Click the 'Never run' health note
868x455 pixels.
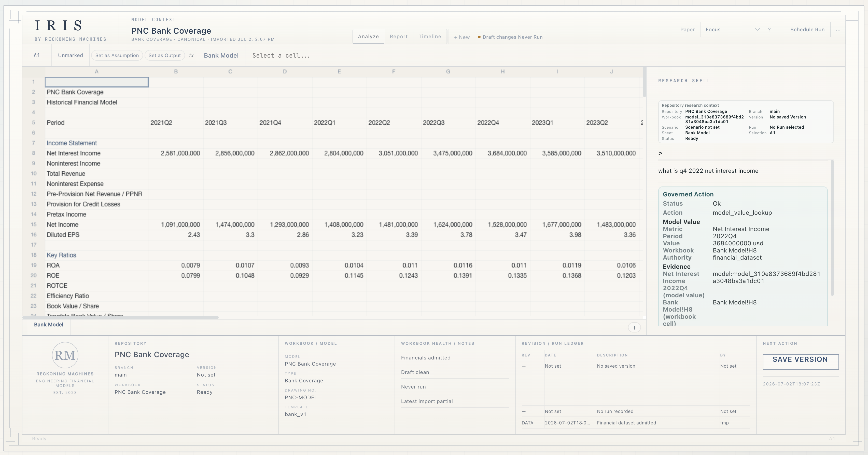[x=413, y=386]
